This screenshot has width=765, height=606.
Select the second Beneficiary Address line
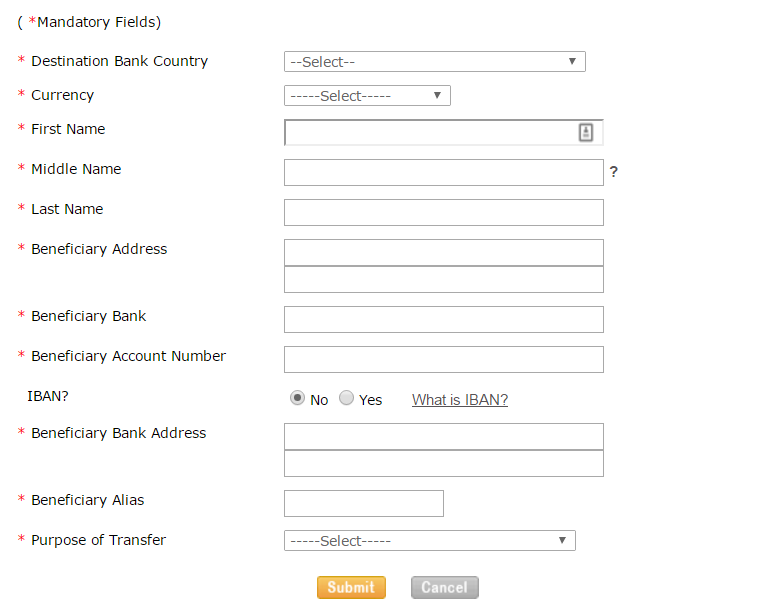click(x=444, y=279)
